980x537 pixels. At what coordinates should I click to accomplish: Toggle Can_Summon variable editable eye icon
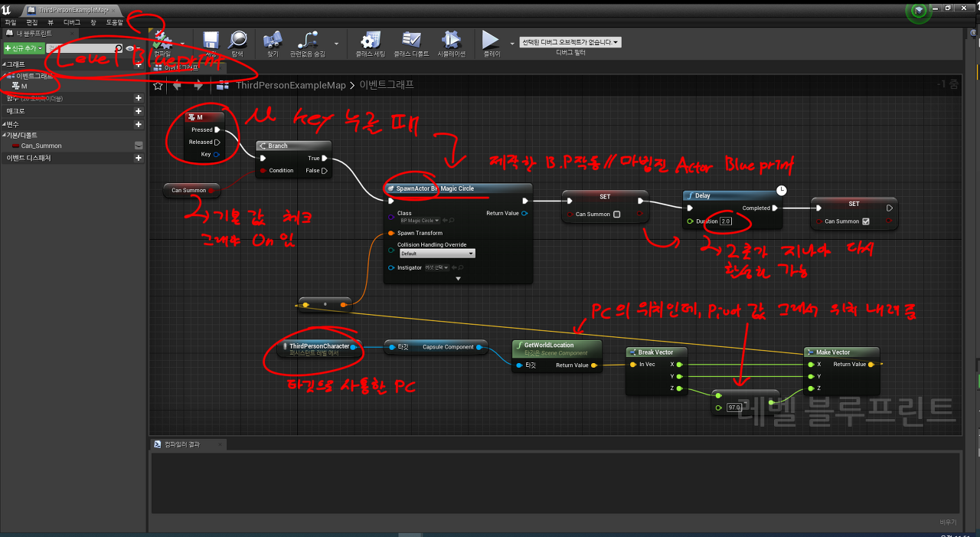click(139, 146)
